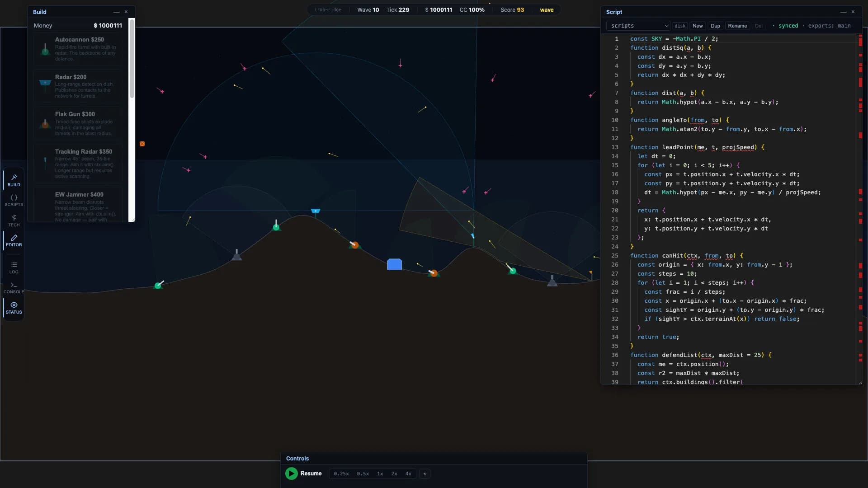Click the orange crossed marker icon
The height and width of the screenshot is (488, 868).
(142, 144)
